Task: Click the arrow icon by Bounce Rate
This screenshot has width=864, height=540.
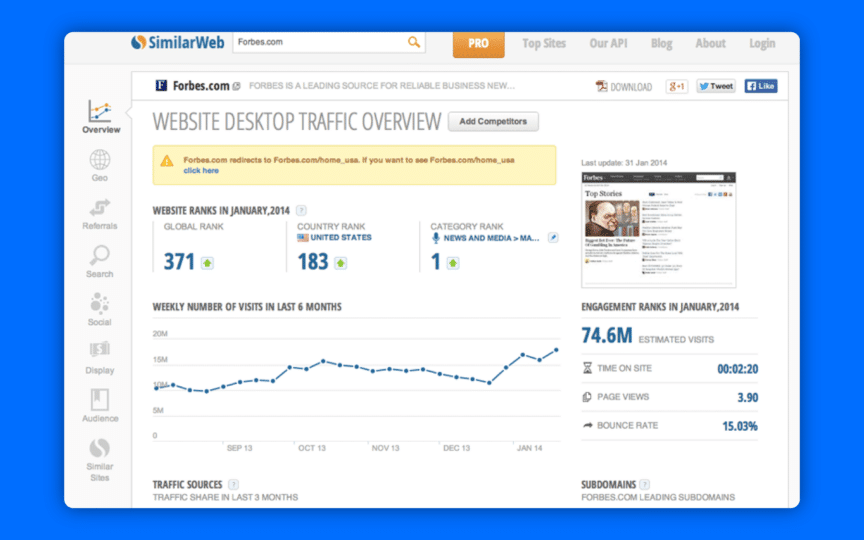Action: tap(588, 425)
